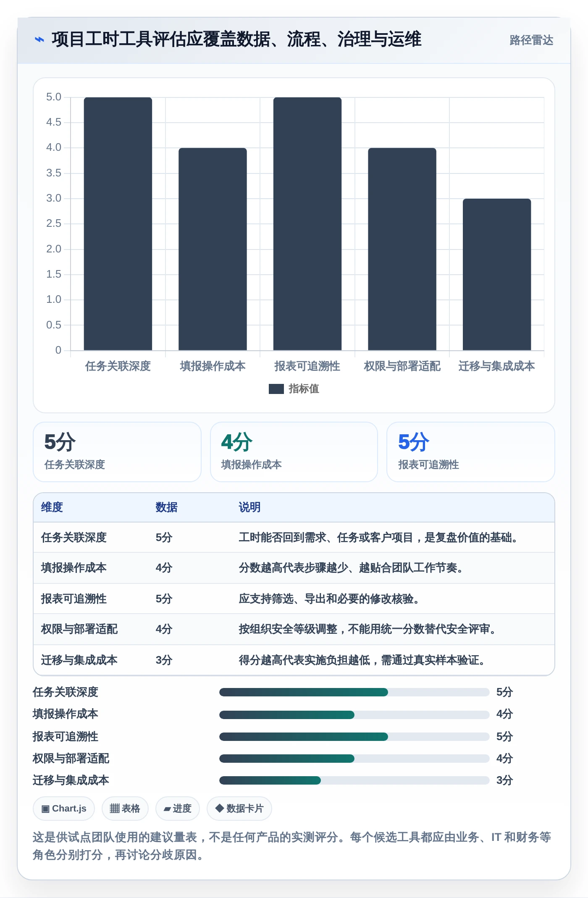Click the 迁移与集成成本 axis label under the chart

pos(497,366)
